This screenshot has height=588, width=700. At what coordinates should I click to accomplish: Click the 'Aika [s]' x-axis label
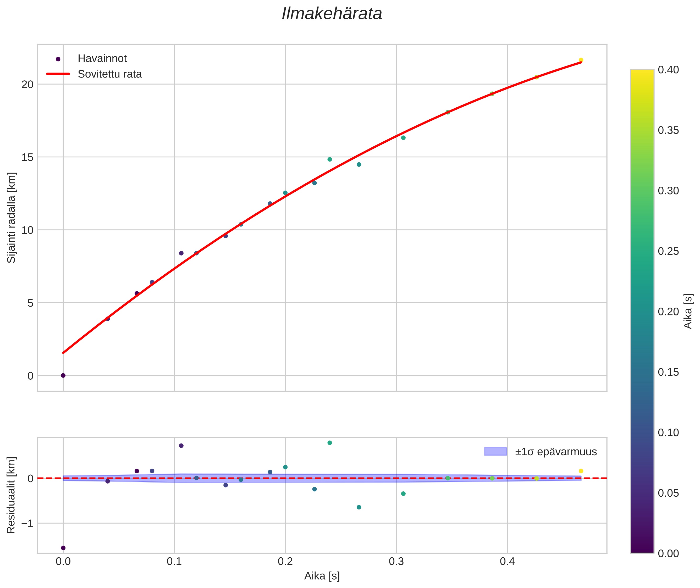click(322, 576)
